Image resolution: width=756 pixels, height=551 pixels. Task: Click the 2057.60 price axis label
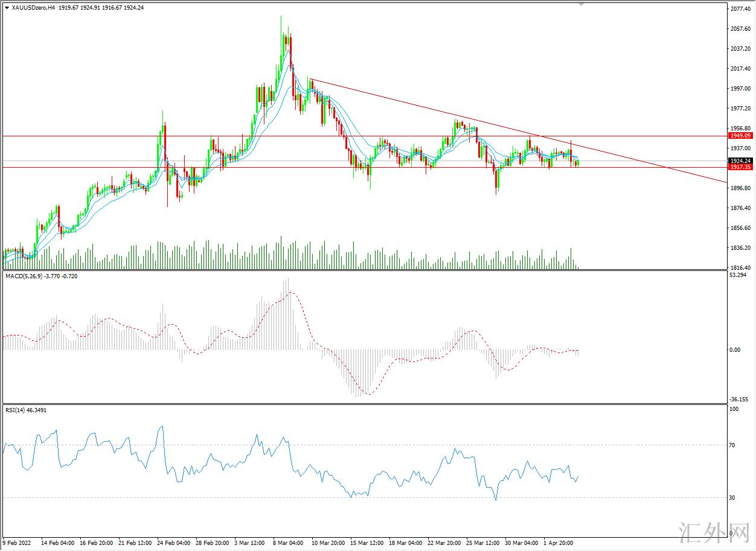click(x=740, y=29)
